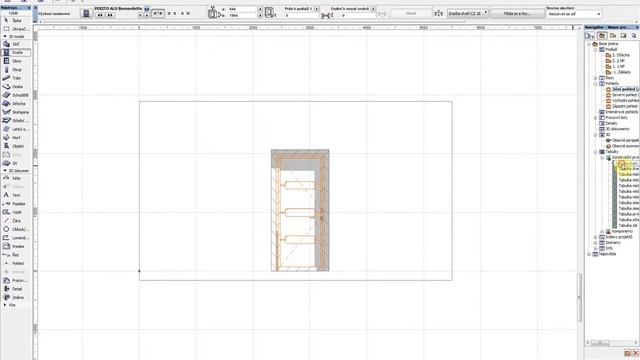Select the Pracovní list worksheet tool
Viewport: 640px width, 360px height.
(16, 281)
